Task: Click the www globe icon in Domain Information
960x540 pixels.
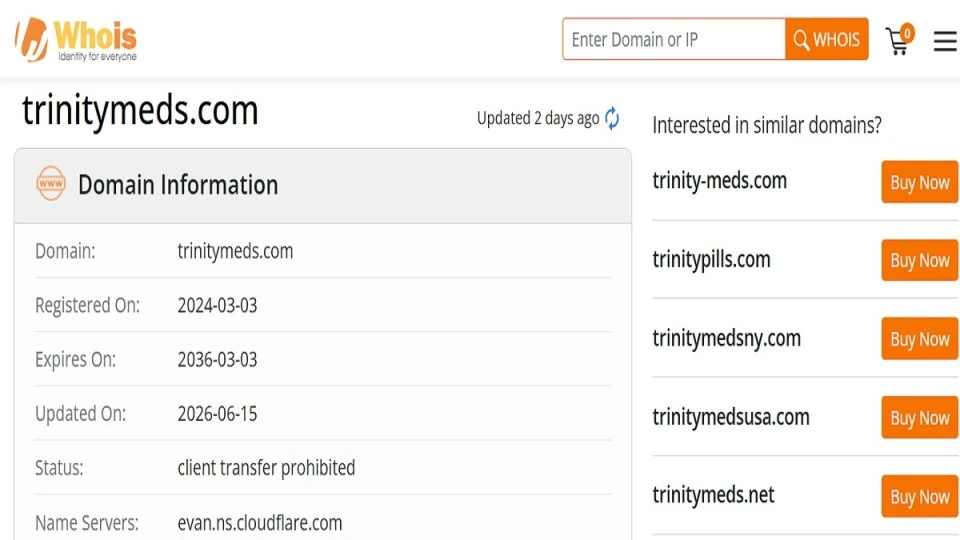Action: point(51,183)
